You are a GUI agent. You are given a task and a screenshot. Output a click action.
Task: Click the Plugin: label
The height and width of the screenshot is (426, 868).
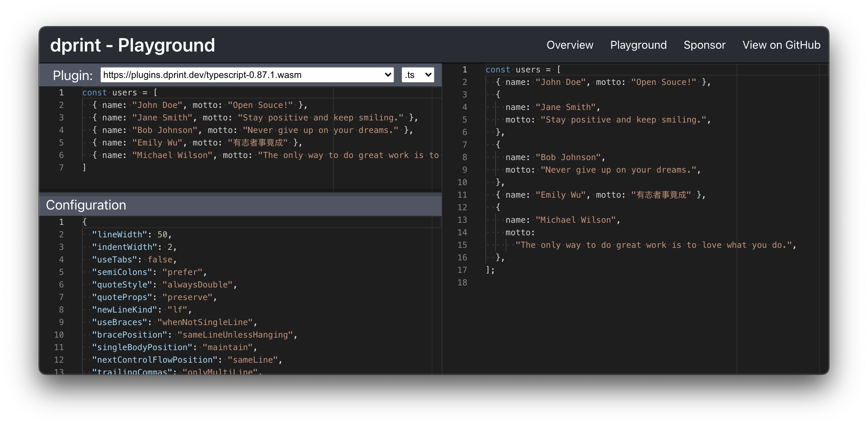73,76
